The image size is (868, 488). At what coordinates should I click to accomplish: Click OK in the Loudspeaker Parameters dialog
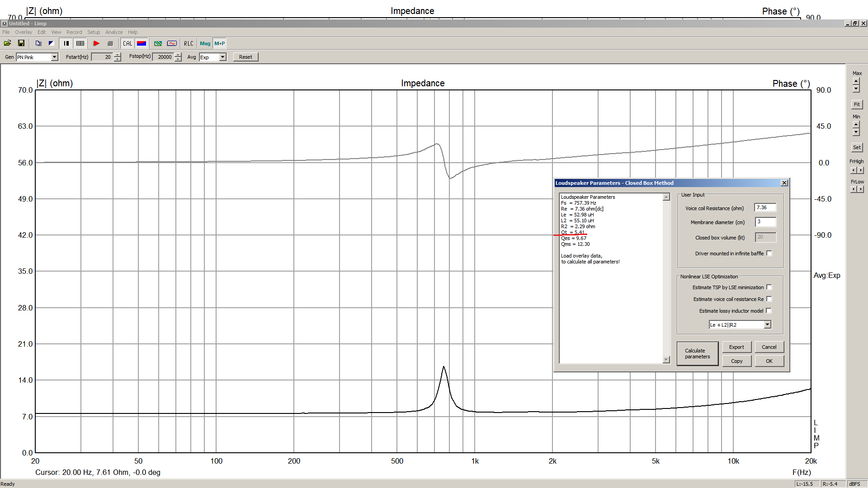coord(769,361)
